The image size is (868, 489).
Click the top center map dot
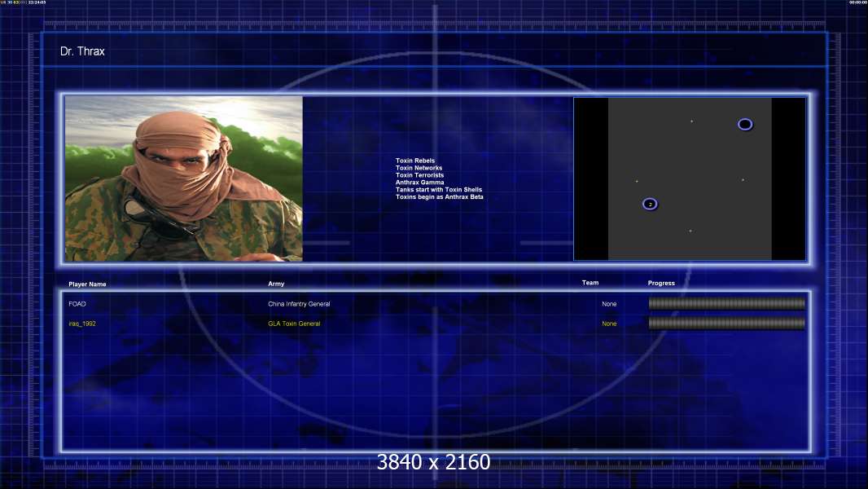(691, 121)
